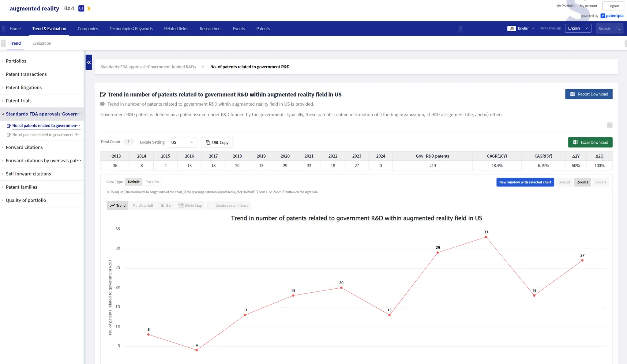The width and height of the screenshot is (627, 364).
Task: Click the edit icon beside the page title
Action: tap(103, 95)
